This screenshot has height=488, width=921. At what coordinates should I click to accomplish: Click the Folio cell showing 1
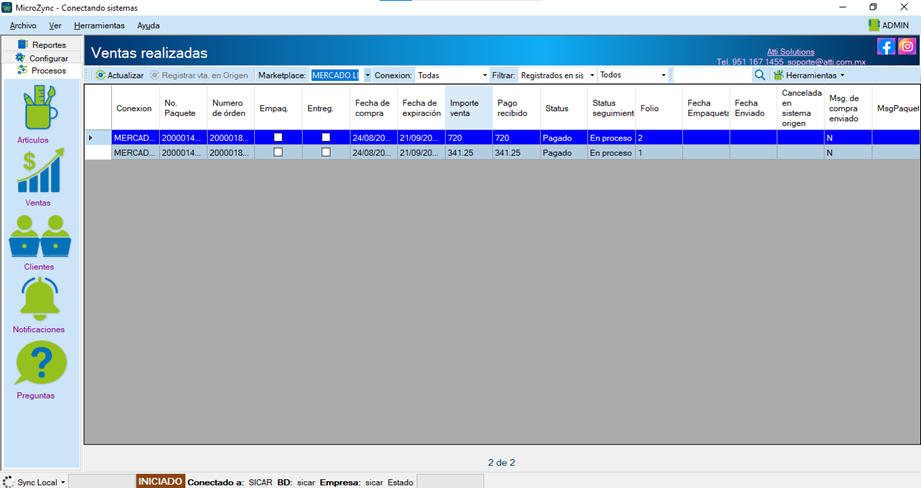(659, 153)
